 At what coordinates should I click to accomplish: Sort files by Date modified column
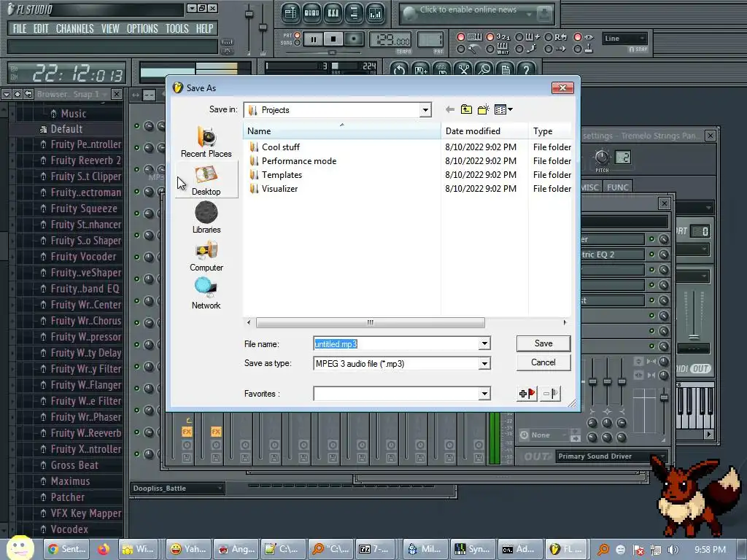484,131
